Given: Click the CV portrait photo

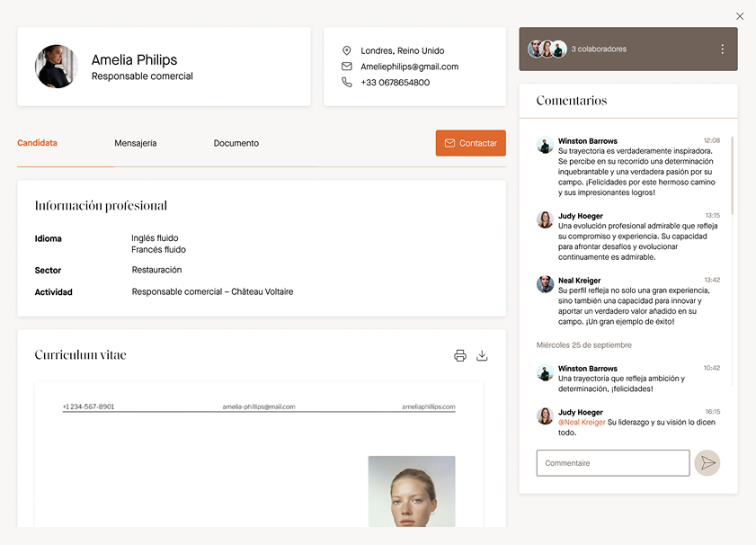Looking at the screenshot, I should [412, 492].
